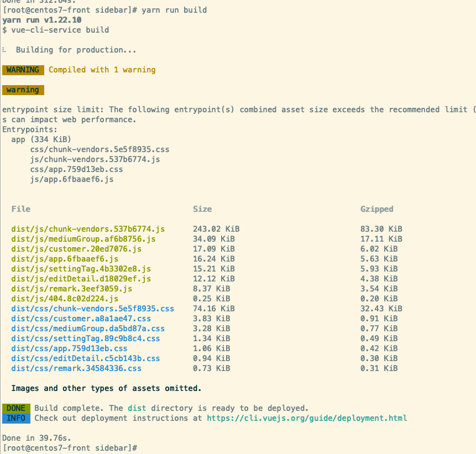
Task: Click dist/js/404.8c02d224.js file entry
Action: (x=65, y=299)
